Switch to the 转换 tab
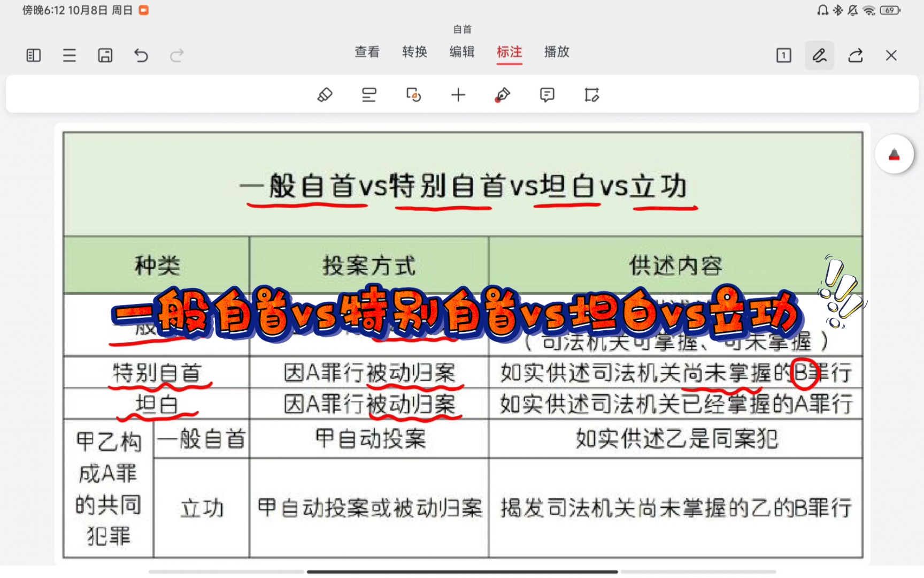The image size is (924, 578). 415,52
